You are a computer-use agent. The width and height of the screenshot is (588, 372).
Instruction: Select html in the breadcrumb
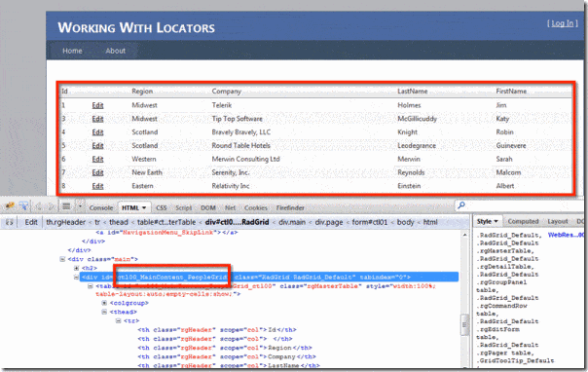[x=430, y=222]
